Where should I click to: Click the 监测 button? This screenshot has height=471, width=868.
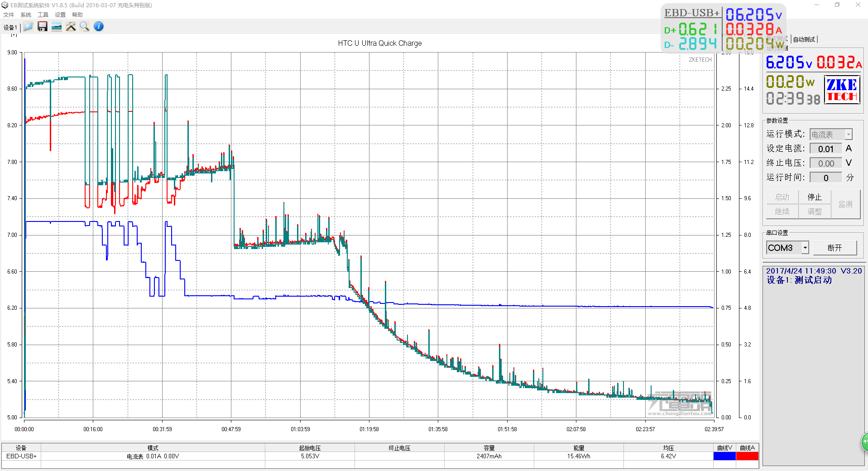(845, 204)
